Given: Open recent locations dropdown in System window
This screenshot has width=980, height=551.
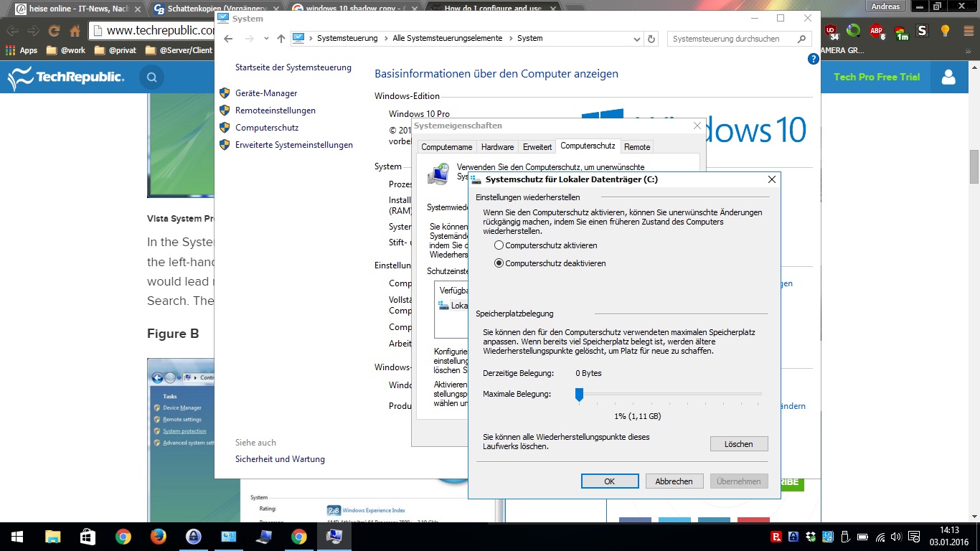Looking at the screenshot, I should (266, 39).
